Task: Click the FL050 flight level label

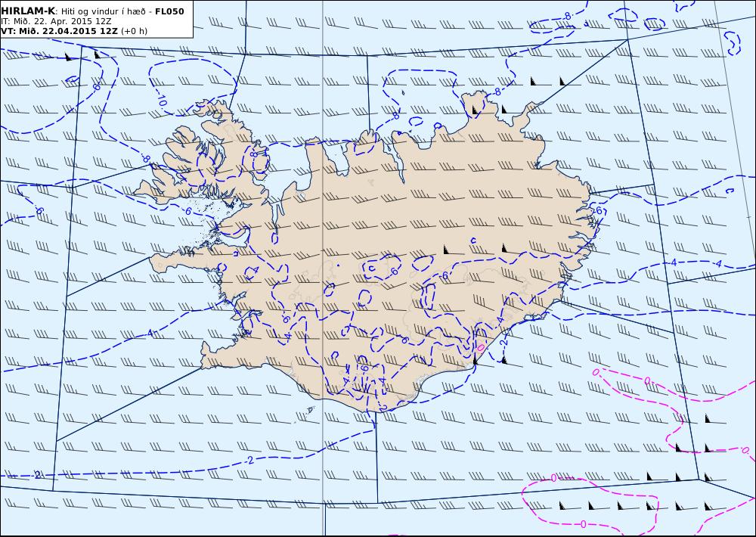Action: pos(169,11)
